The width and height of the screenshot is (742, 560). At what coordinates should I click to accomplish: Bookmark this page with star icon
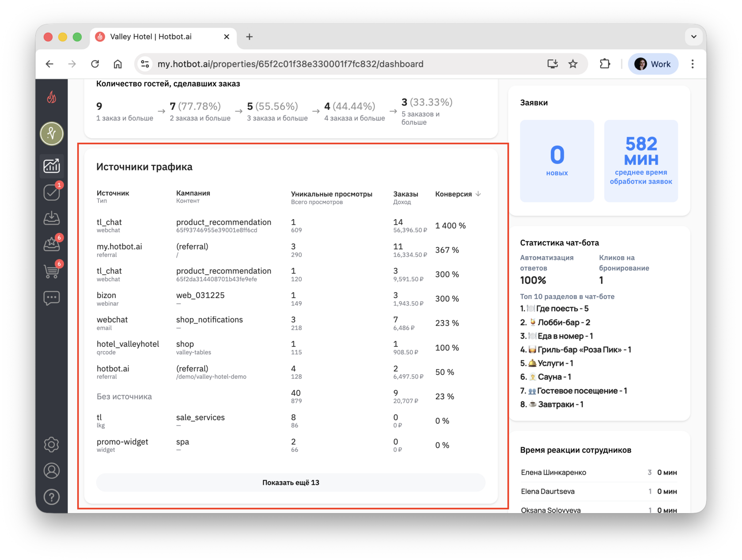[x=573, y=64]
